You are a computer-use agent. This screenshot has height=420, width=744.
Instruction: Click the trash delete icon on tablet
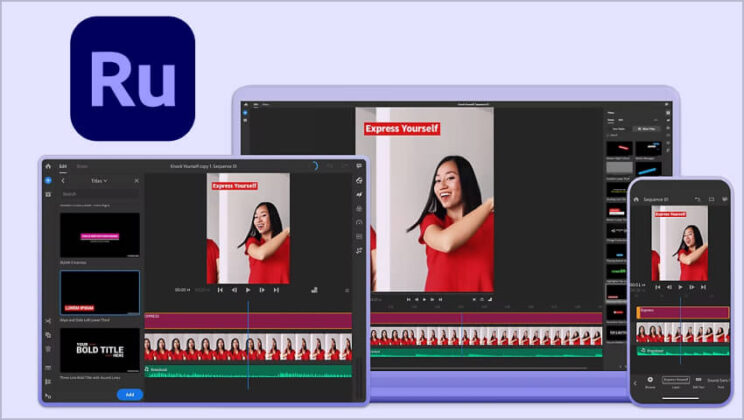coord(48,349)
